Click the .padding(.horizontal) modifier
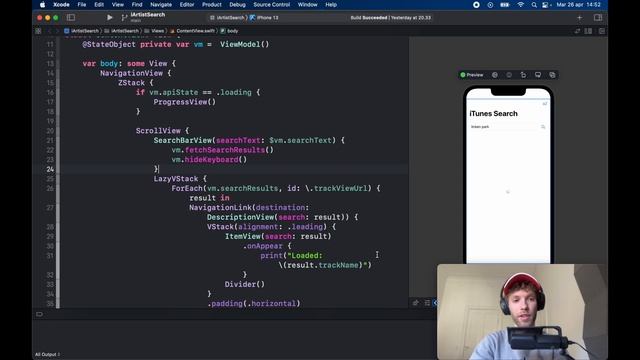The height and width of the screenshot is (360, 640). coord(254,303)
